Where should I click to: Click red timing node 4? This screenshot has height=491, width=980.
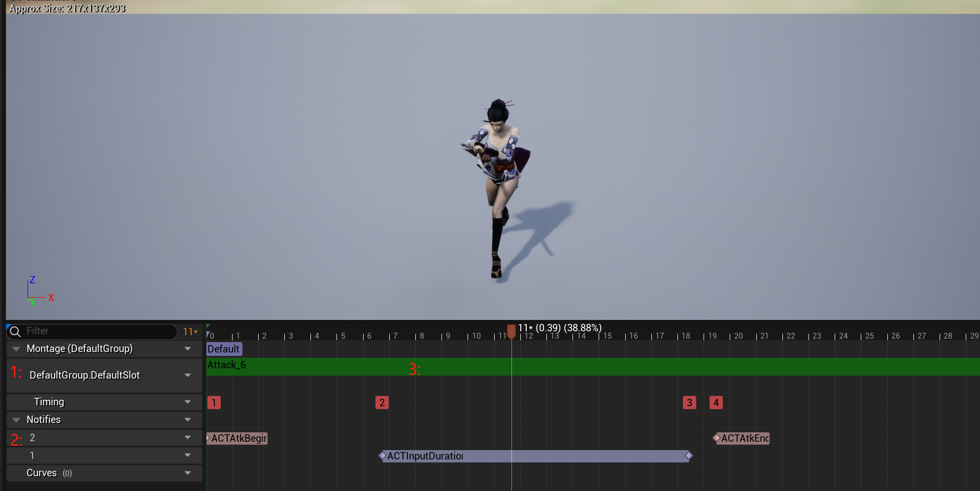tap(716, 403)
